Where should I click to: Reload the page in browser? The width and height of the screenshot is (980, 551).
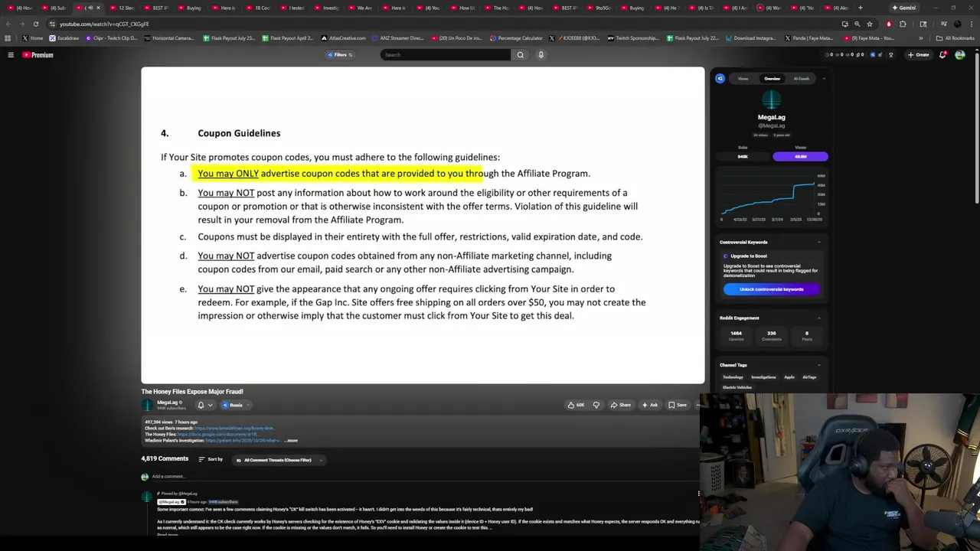click(35, 24)
